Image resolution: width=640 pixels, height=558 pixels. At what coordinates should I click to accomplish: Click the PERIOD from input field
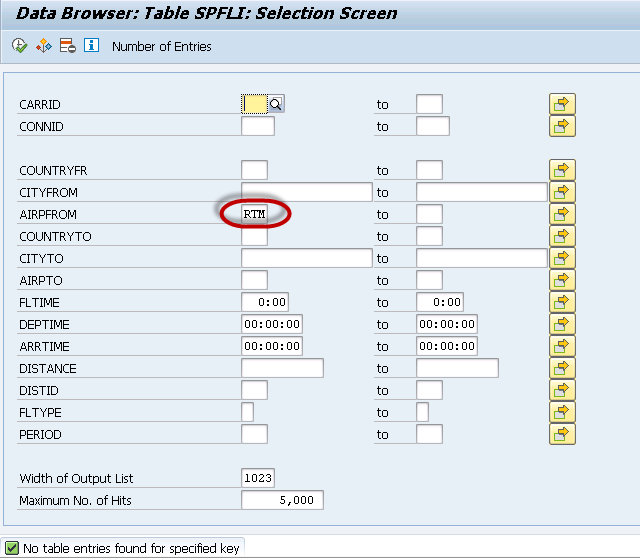tap(255, 434)
